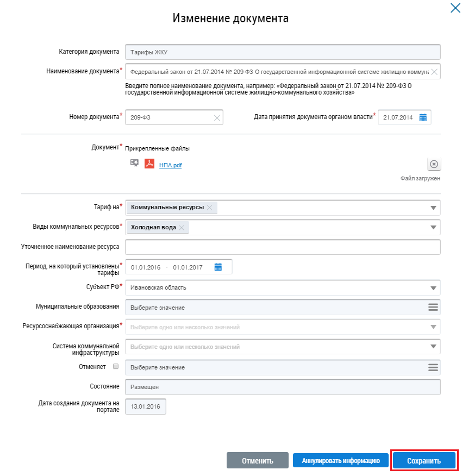Close the document edit dialog
The image size is (462, 476).
point(454,8)
